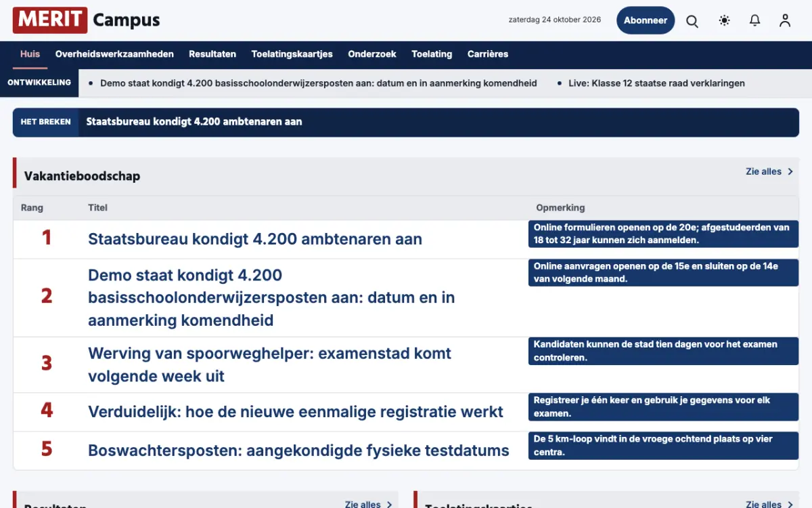The width and height of the screenshot is (812, 508).
Task: Click the ONTWIKKELING ticker label
Action: tap(39, 83)
